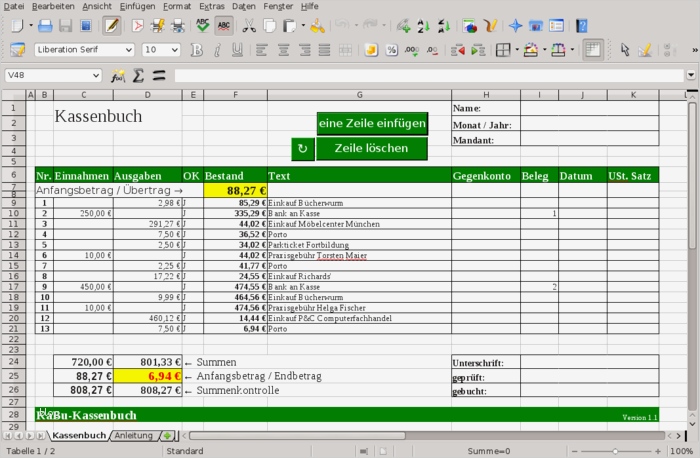Center cell text horizontally
Screen dimensions: 700x458
click(283, 50)
